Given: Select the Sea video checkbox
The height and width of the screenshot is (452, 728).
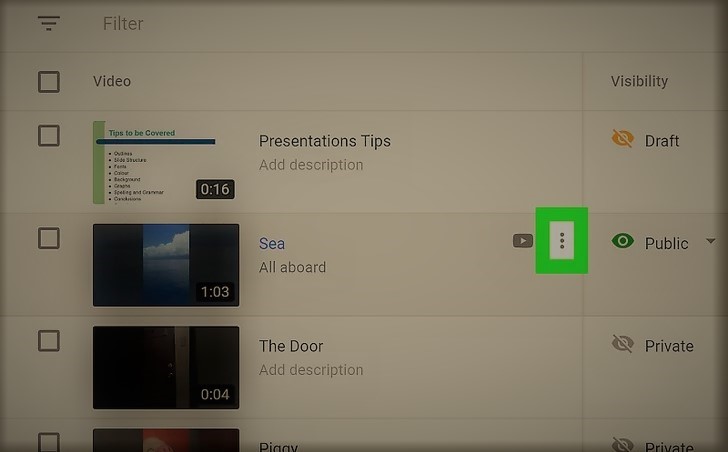Looking at the screenshot, I should point(49,238).
